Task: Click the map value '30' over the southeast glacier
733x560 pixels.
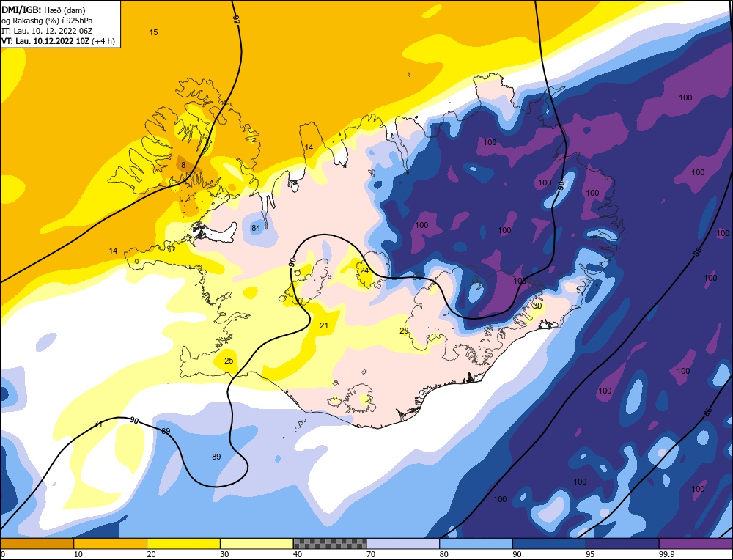Action: (537, 306)
